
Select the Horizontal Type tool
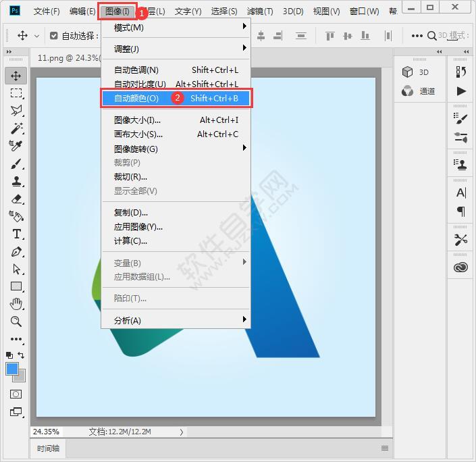16,234
